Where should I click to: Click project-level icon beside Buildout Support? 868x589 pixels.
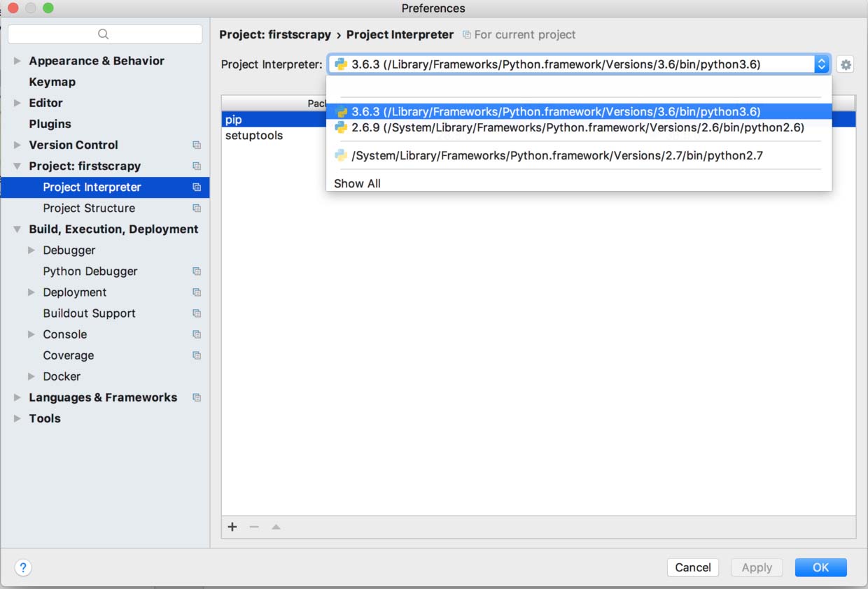tap(197, 313)
